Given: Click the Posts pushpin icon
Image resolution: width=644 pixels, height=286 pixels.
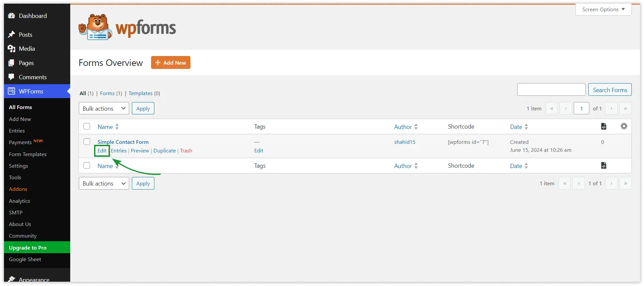Looking at the screenshot, I should [12, 34].
